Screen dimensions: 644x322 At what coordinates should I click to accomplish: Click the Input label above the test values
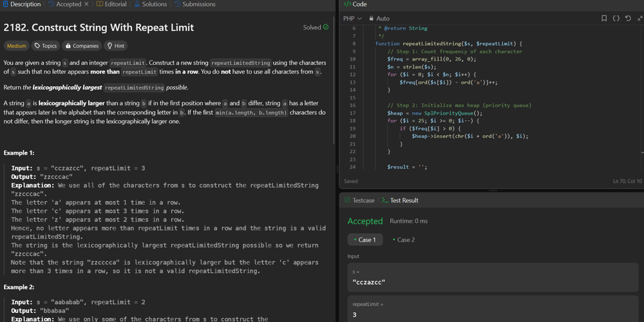(x=353, y=256)
